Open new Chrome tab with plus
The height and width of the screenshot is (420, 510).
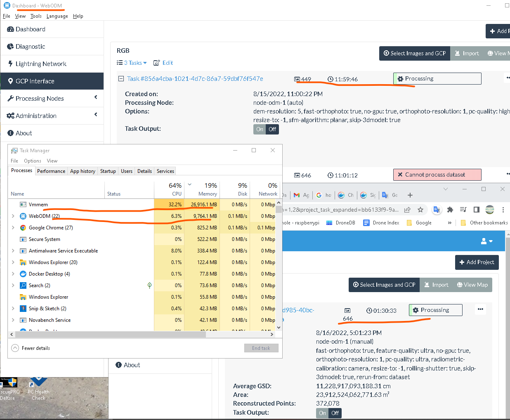(410, 195)
